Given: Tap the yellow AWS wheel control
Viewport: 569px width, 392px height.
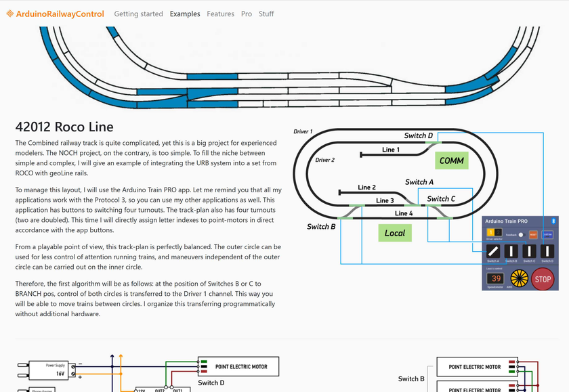Looking at the screenshot, I should click(519, 278).
